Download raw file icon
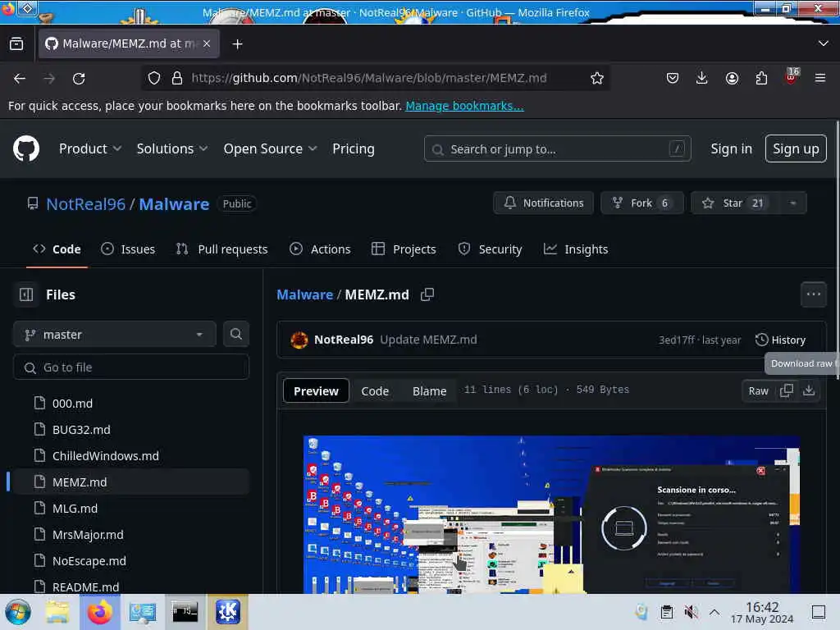 (x=809, y=390)
